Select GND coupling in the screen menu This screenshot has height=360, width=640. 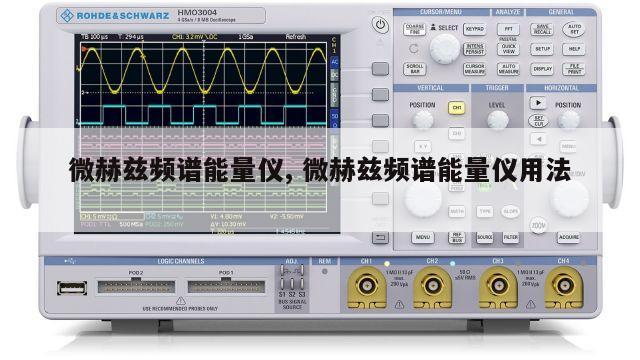[335, 94]
